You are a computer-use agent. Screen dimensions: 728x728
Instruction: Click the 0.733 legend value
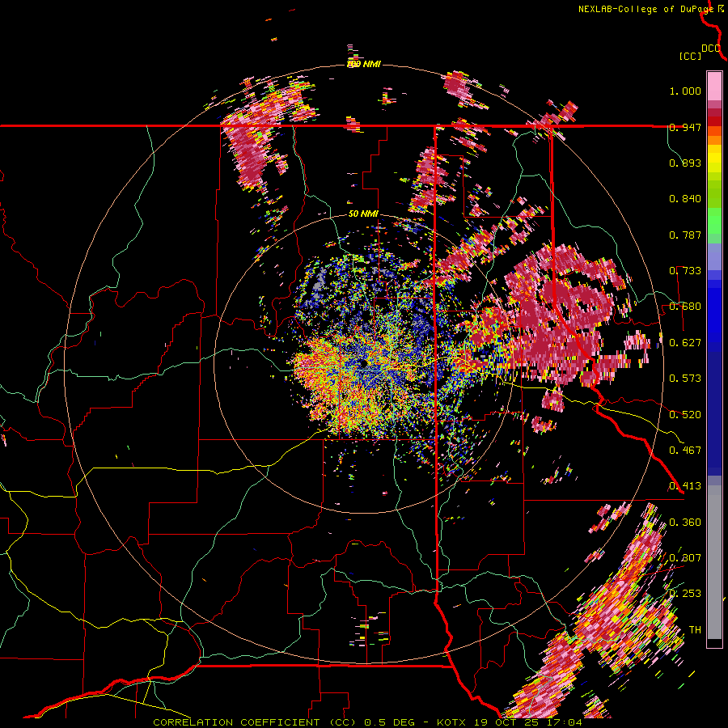(x=685, y=271)
